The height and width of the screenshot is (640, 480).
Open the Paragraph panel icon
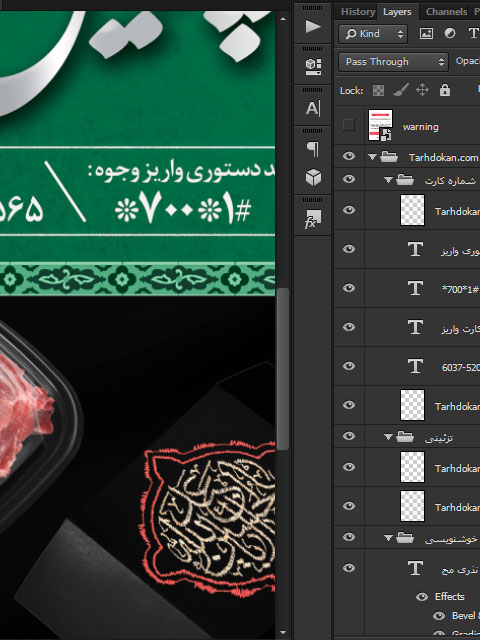tap(313, 149)
